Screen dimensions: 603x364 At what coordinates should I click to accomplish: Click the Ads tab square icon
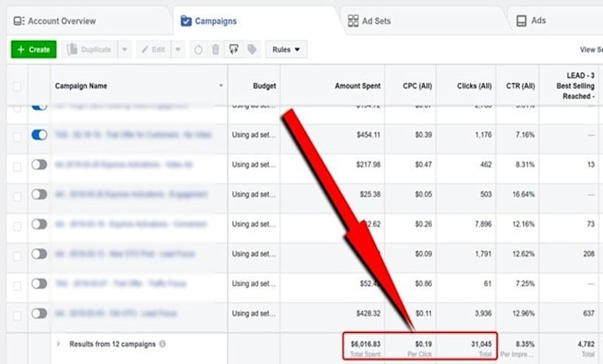521,20
